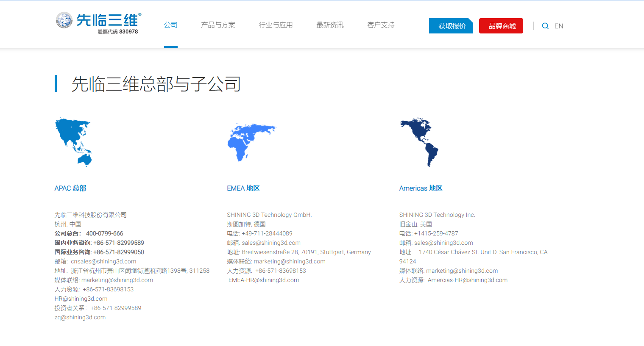
Task: Open the APAC 总部 link
Action: pyautogui.click(x=70, y=188)
